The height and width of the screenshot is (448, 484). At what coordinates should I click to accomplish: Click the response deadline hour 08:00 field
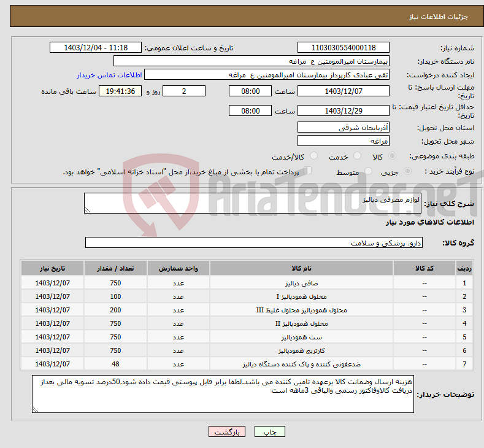click(250, 91)
